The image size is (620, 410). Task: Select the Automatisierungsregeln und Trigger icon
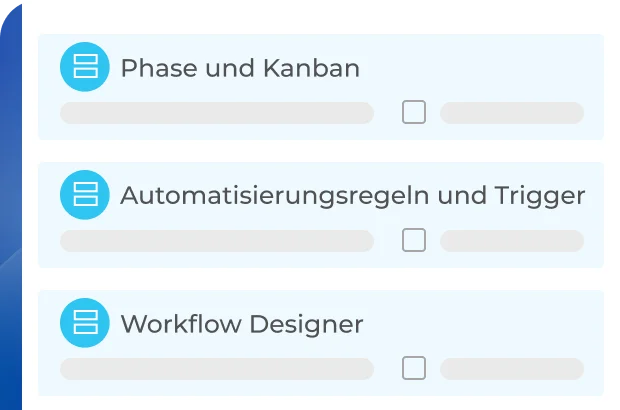pyautogui.click(x=85, y=194)
